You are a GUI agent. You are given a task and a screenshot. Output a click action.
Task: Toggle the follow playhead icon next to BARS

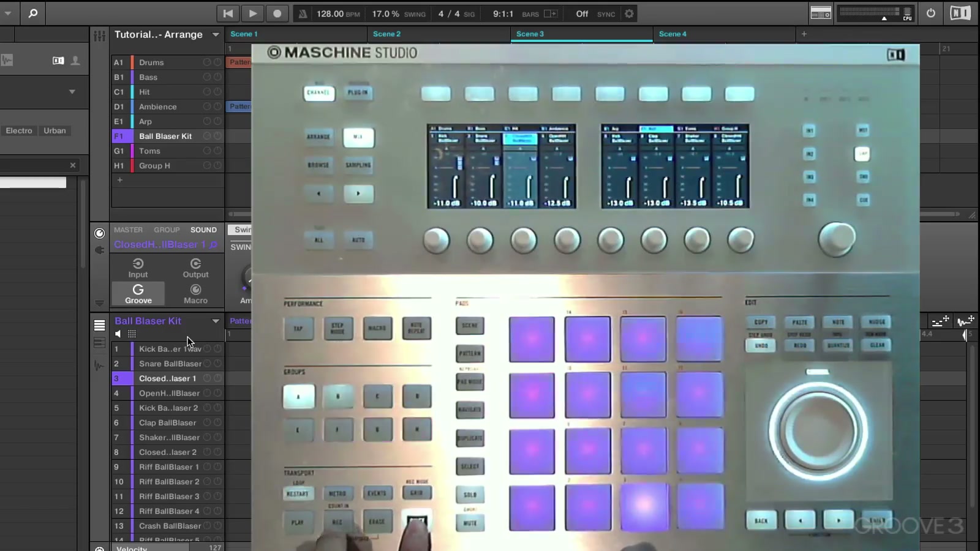551,13
